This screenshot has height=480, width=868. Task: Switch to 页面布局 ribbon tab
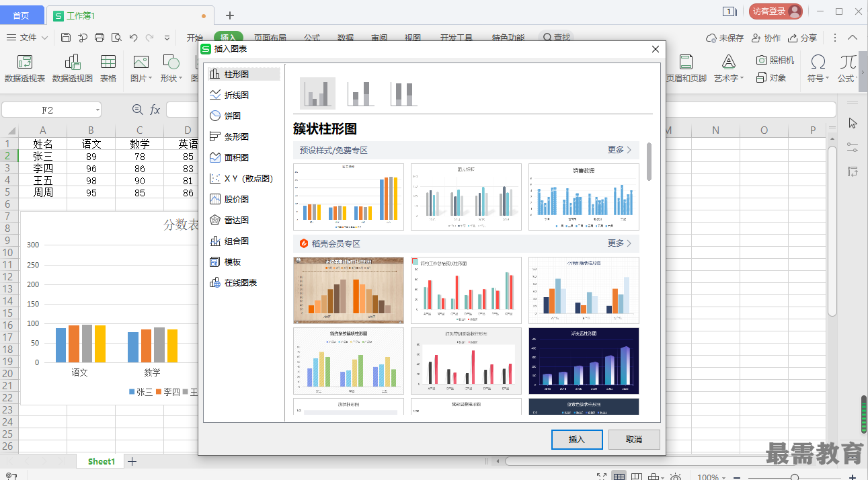coord(270,38)
